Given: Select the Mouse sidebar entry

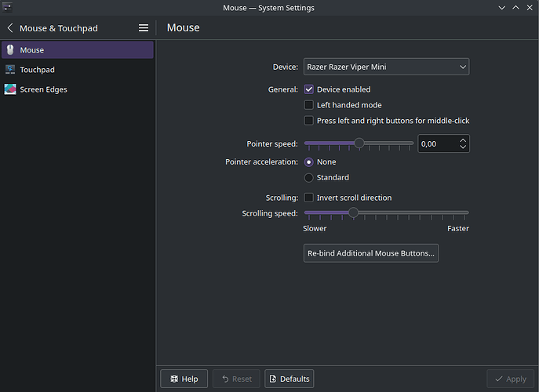Looking at the screenshot, I should pyautogui.click(x=78, y=50).
